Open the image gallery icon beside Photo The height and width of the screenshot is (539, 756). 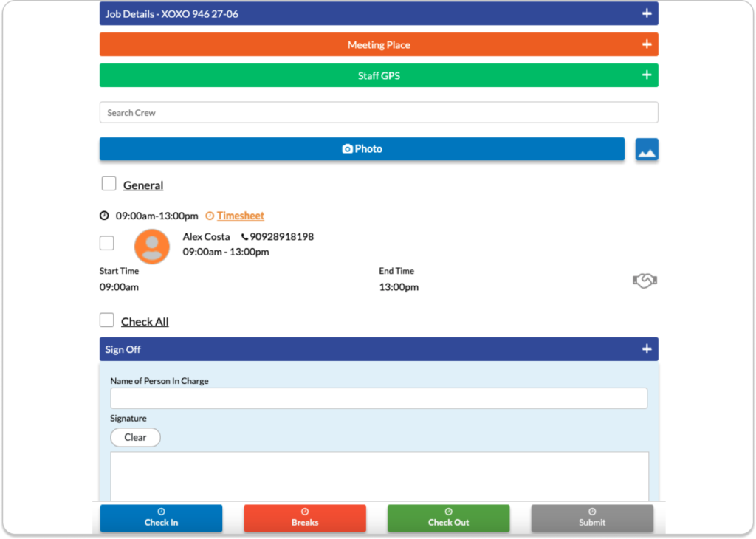647,149
